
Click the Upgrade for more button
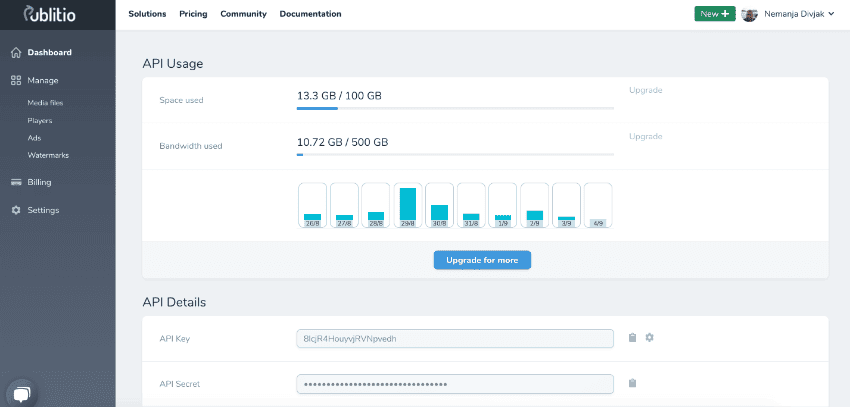[482, 260]
